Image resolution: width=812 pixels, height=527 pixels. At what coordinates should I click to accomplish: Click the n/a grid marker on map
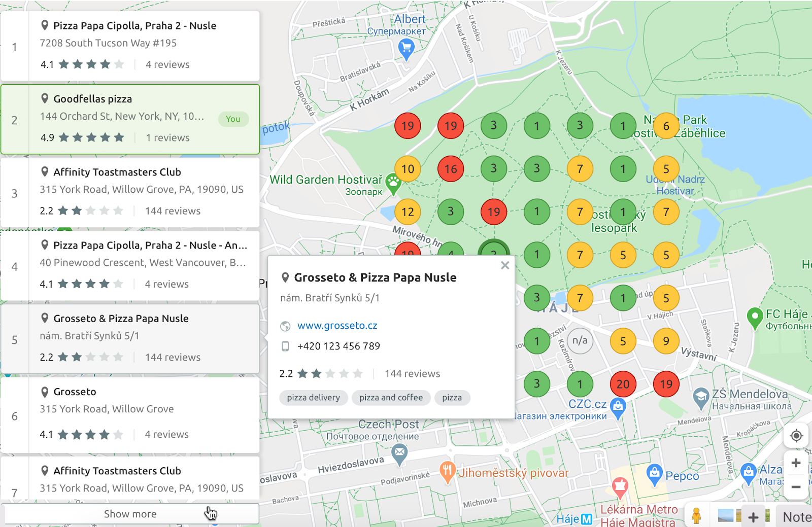click(x=580, y=341)
